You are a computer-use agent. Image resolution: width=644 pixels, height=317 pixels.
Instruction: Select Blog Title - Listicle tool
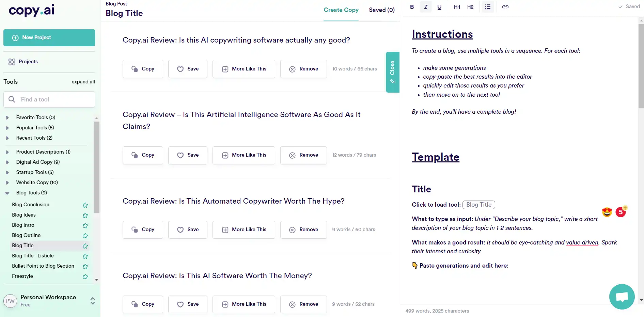click(33, 256)
